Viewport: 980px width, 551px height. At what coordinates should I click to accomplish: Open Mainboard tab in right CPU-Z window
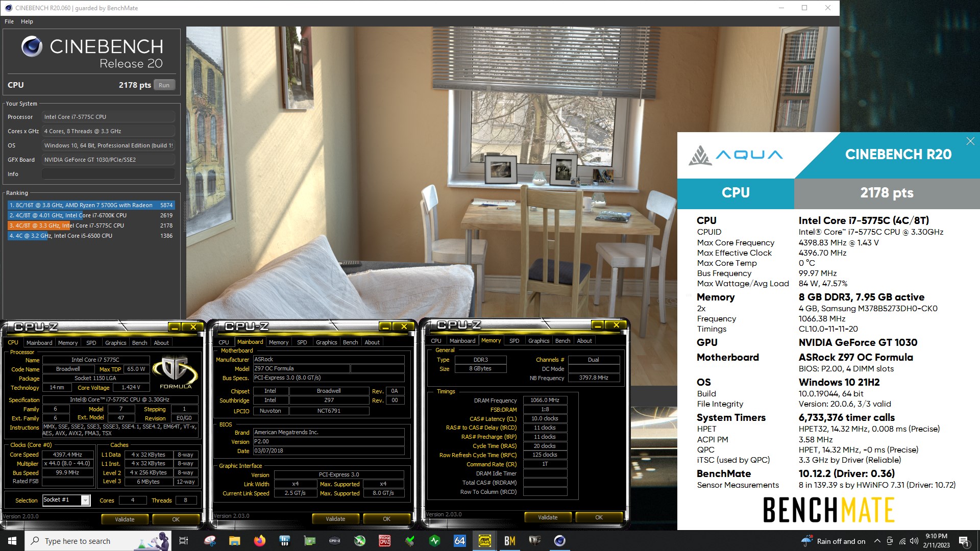tap(462, 341)
